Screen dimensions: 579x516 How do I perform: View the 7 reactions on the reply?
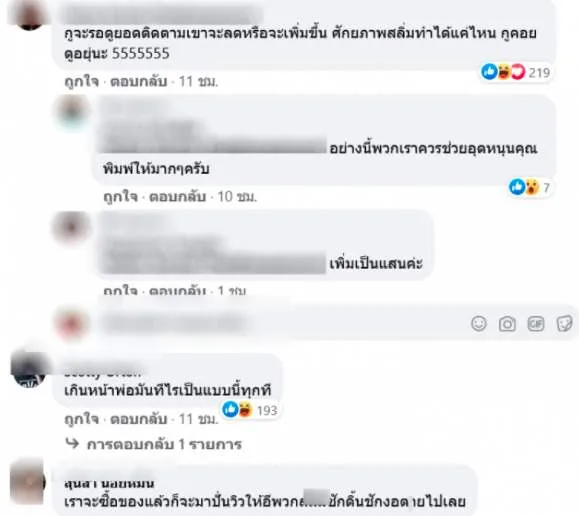(530, 187)
